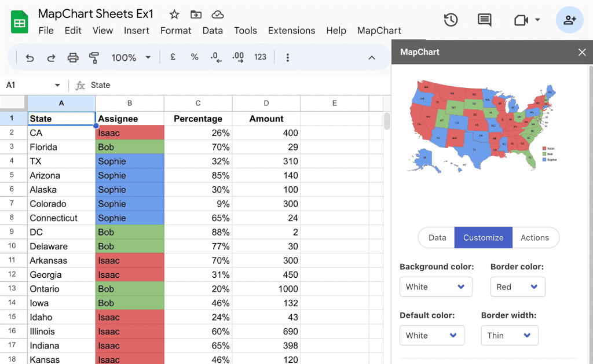This screenshot has height=364, width=593.
Task: Click the green Bob cell in row 9
Action: pos(130,232)
